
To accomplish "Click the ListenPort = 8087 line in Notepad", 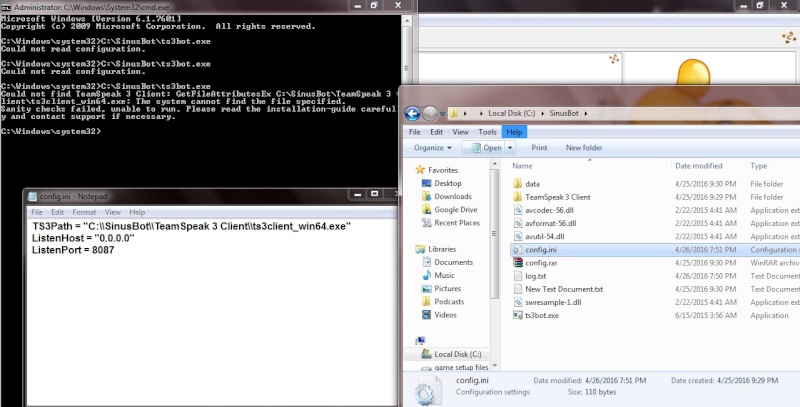I will 73,250.
